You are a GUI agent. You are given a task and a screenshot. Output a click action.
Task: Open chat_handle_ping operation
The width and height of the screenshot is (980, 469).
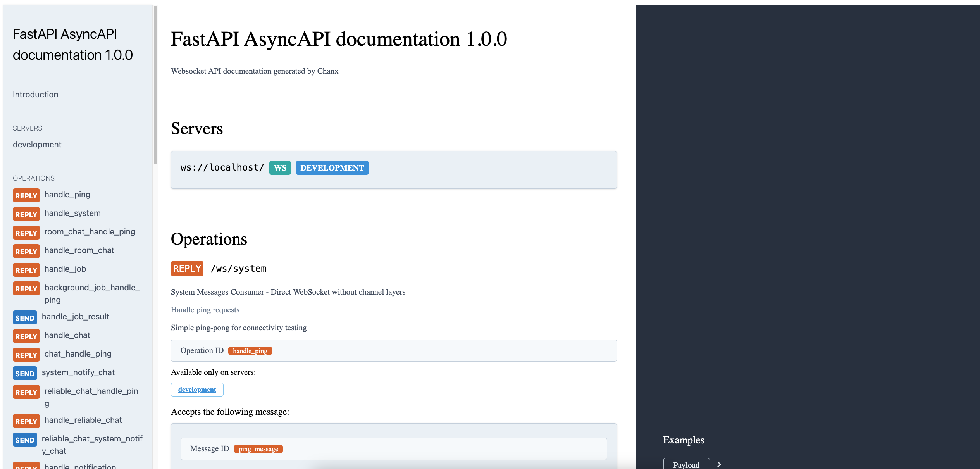click(78, 354)
